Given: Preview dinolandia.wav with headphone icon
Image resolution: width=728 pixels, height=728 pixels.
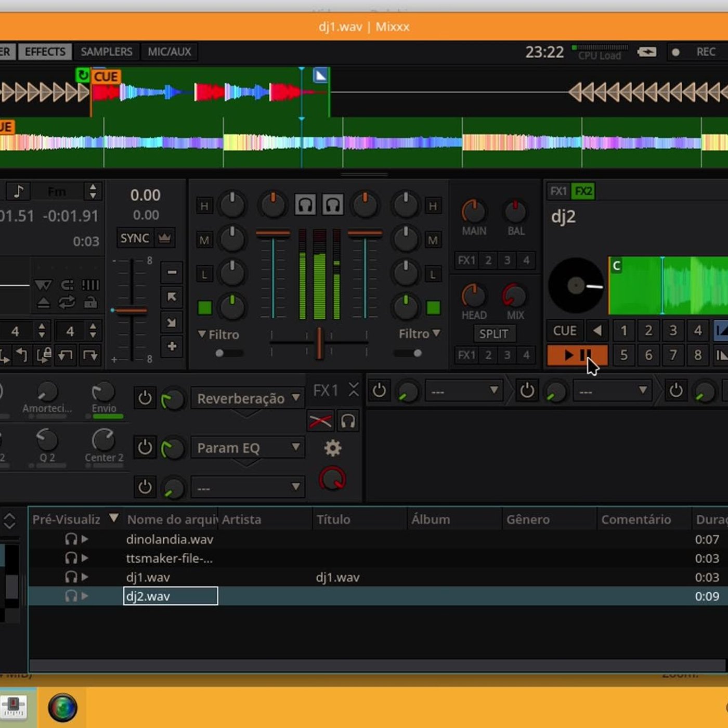Looking at the screenshot, I should tap(71, 539).
